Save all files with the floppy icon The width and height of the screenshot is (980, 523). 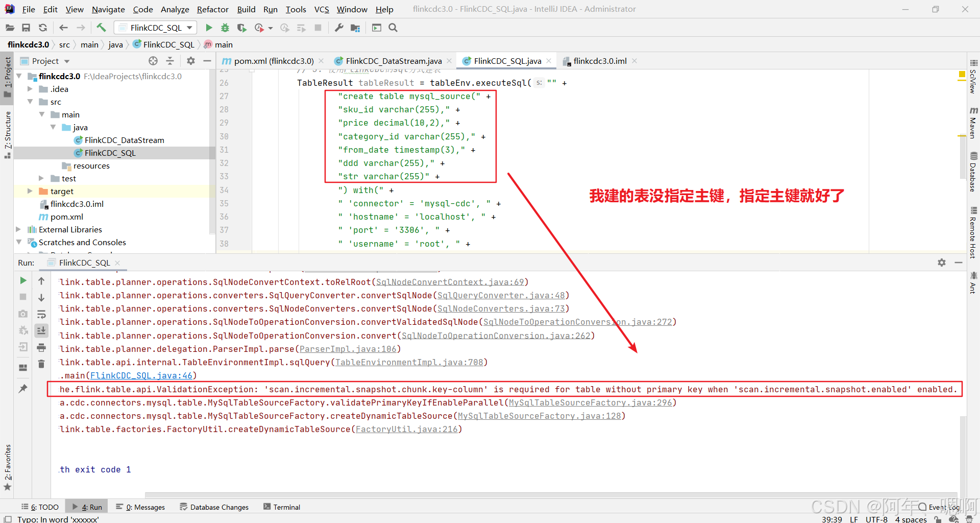[26, 28]
